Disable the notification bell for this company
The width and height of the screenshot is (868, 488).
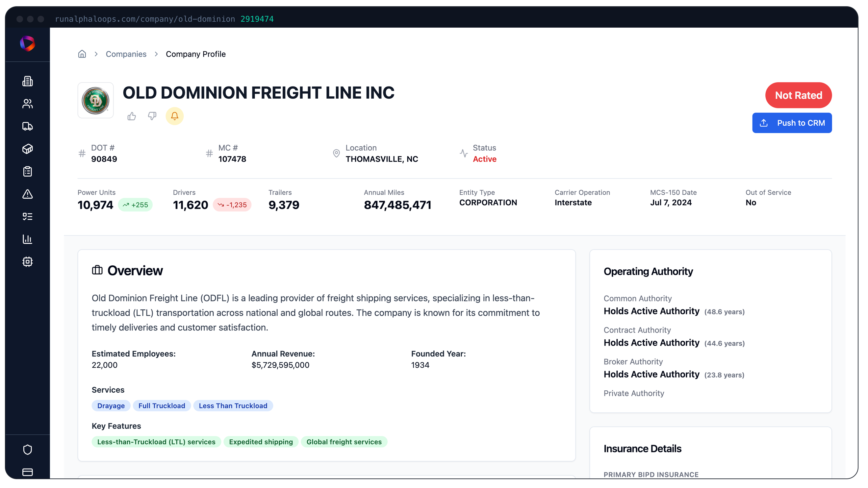tap(174, 116)
